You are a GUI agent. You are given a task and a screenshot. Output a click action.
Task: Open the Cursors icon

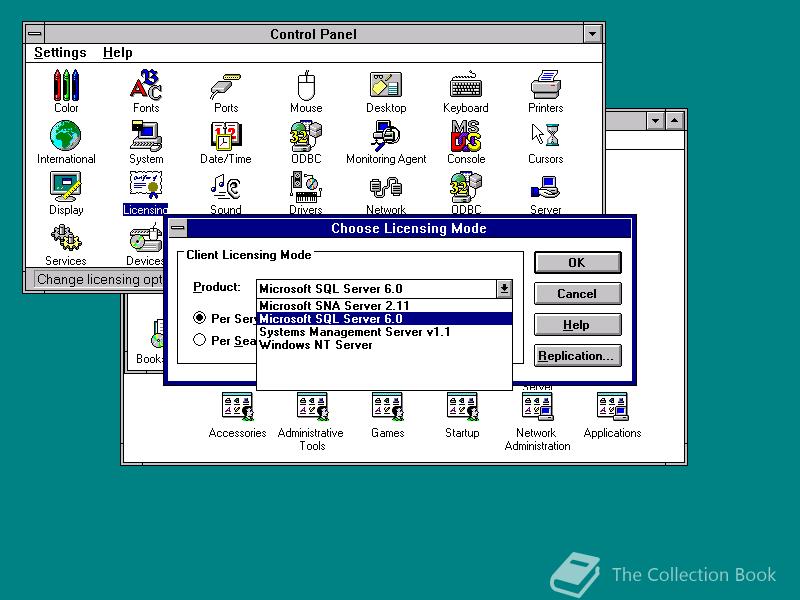pos(545,142)
